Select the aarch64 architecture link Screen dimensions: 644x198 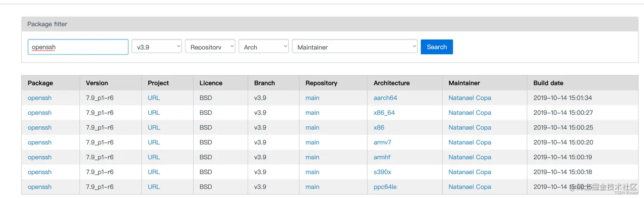click(x=385, y=98)
